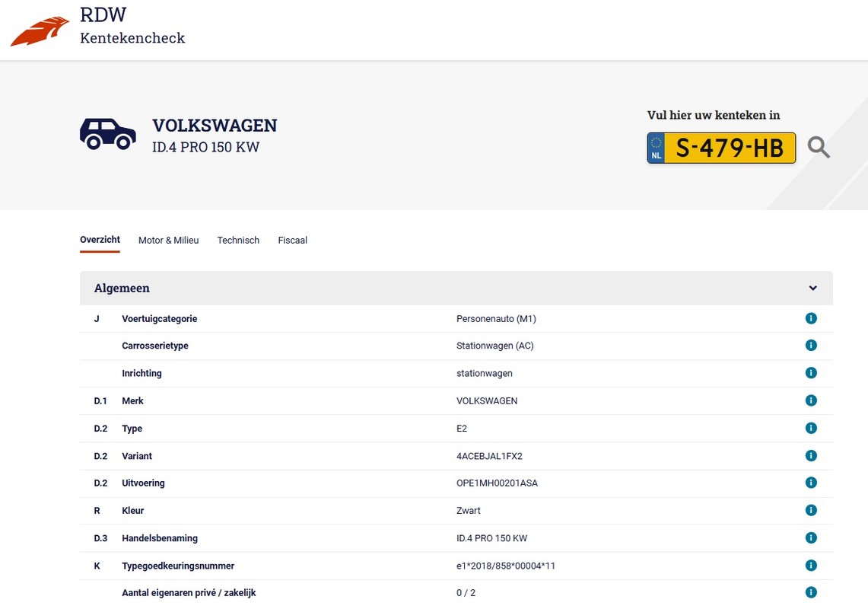Viewport: 868px width, 609px height.
Task: Show info for Aantal eigenaren row
Action: click(x=811, y=592)
